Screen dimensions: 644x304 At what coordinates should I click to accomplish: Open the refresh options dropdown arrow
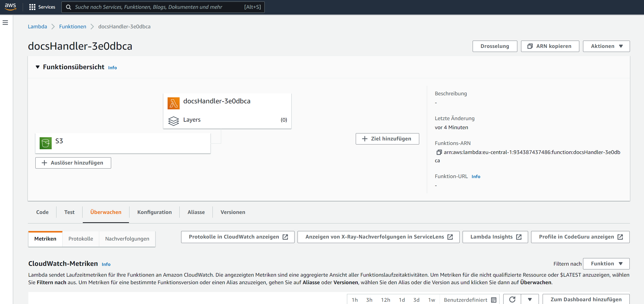tap(530, 299)
